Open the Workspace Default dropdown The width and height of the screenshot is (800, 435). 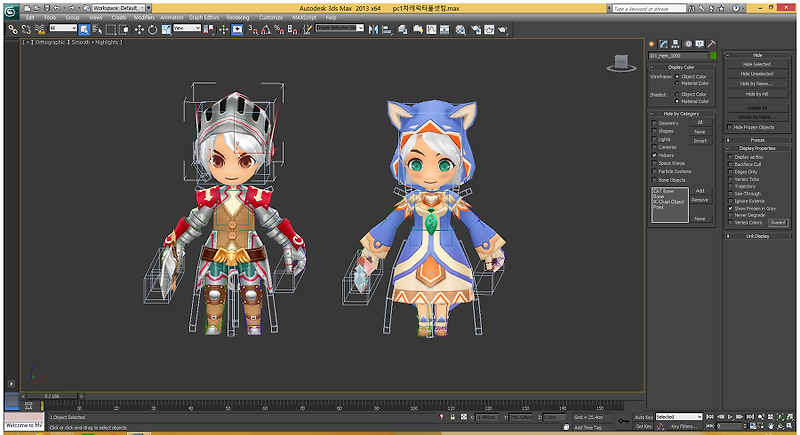click(x=118, y=8)
